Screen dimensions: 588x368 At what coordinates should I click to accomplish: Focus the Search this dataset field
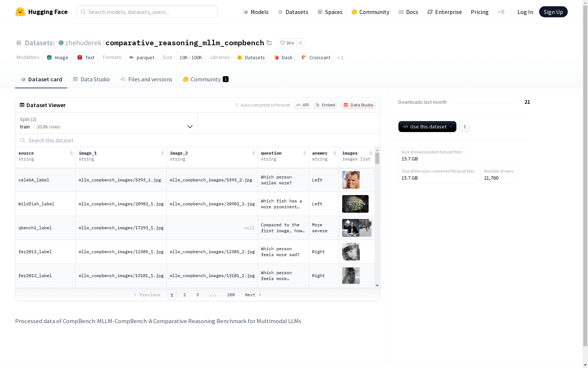point(198,140)
